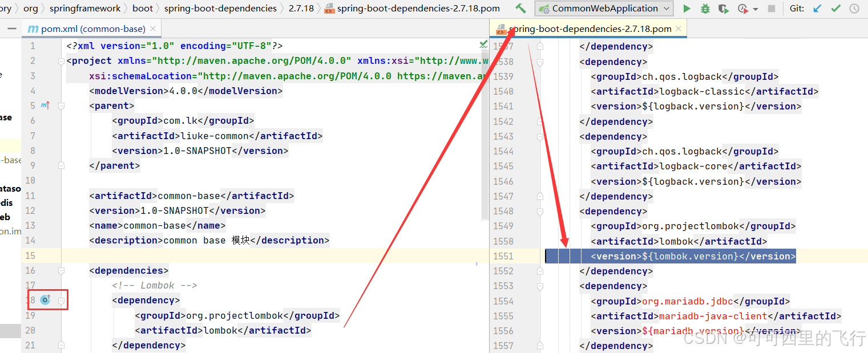Click 'org.projectlombok' groupId on line 19
The image size is (868, 353).
tap(235, 315)
